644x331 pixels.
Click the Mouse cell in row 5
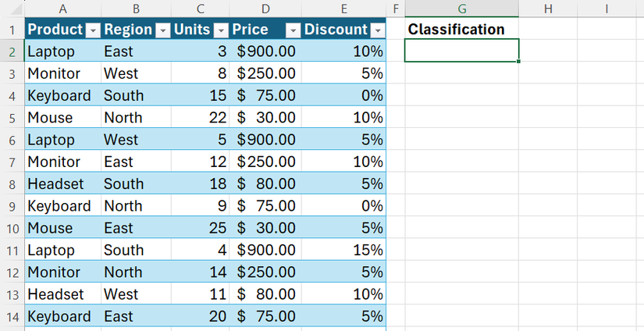pos(63,118)
